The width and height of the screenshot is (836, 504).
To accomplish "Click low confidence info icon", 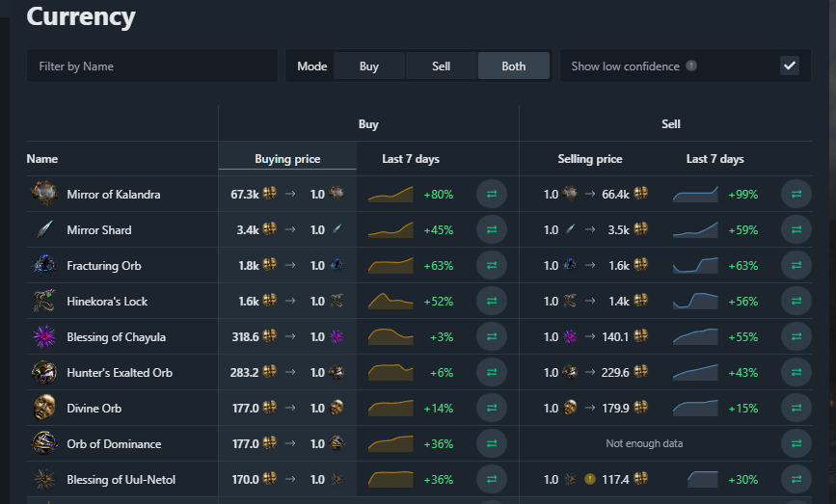I will point(691,66).
